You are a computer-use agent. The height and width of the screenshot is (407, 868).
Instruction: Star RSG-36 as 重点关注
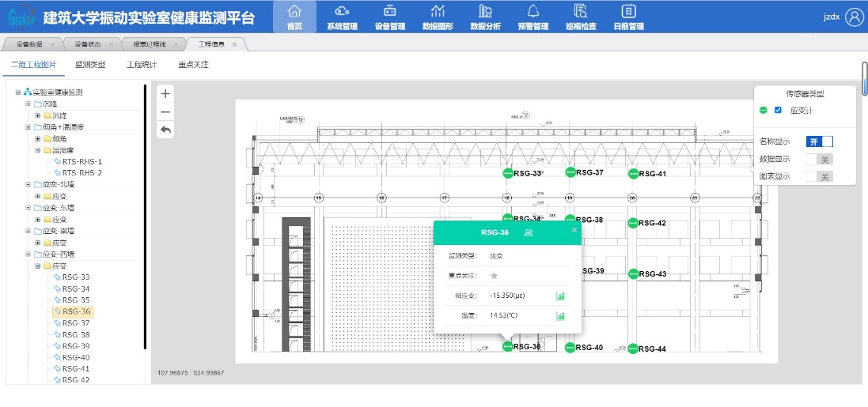tap(495, 275)
